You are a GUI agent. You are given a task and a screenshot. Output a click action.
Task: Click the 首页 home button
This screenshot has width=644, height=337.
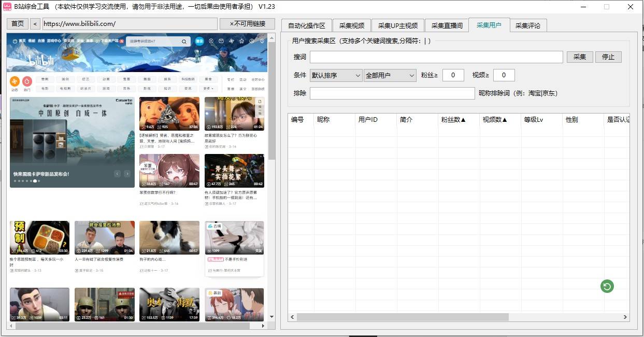click(x=18, y=24)
